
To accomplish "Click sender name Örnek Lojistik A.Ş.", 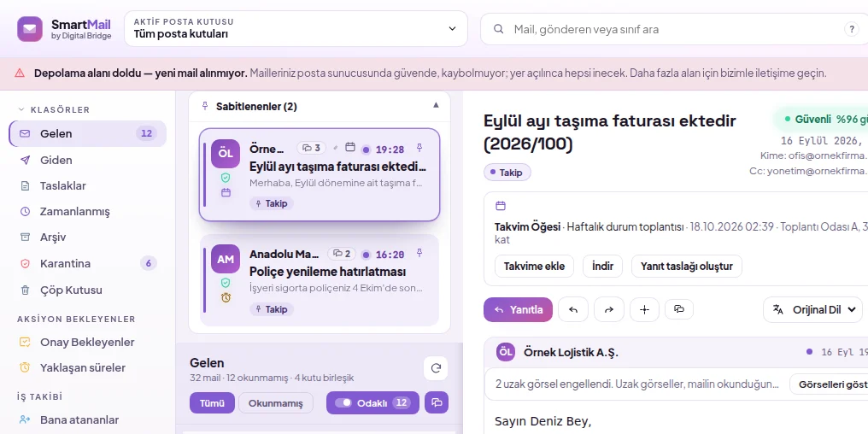I will click(x=571, y=352).
